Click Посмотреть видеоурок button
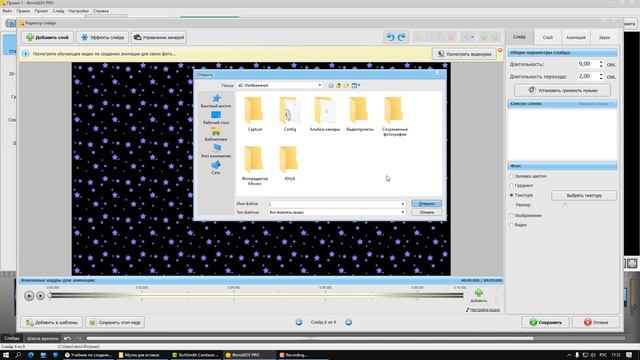Viewport: 640px width, 360px height. click(x=464, y=54)
